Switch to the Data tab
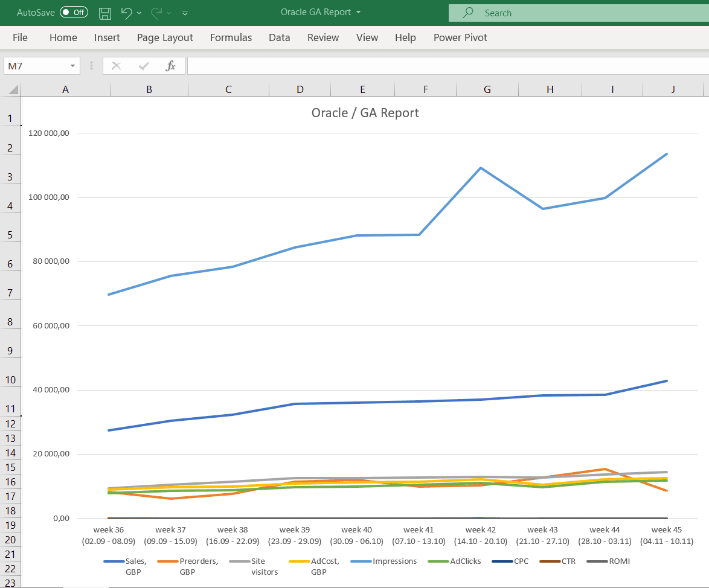This screenshot has width=709, height=588. 280,37
